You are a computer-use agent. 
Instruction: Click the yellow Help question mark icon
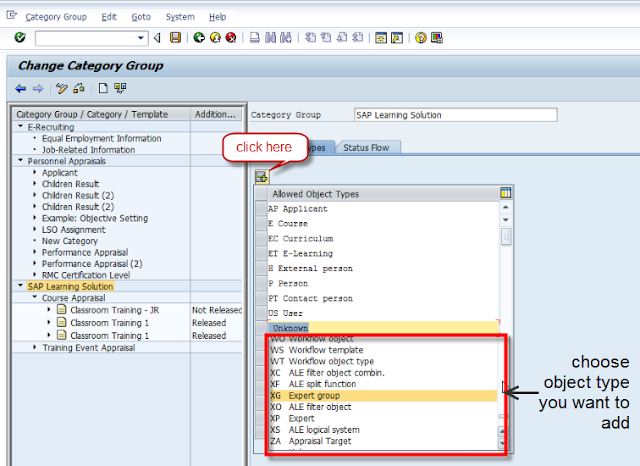[421, 38]
